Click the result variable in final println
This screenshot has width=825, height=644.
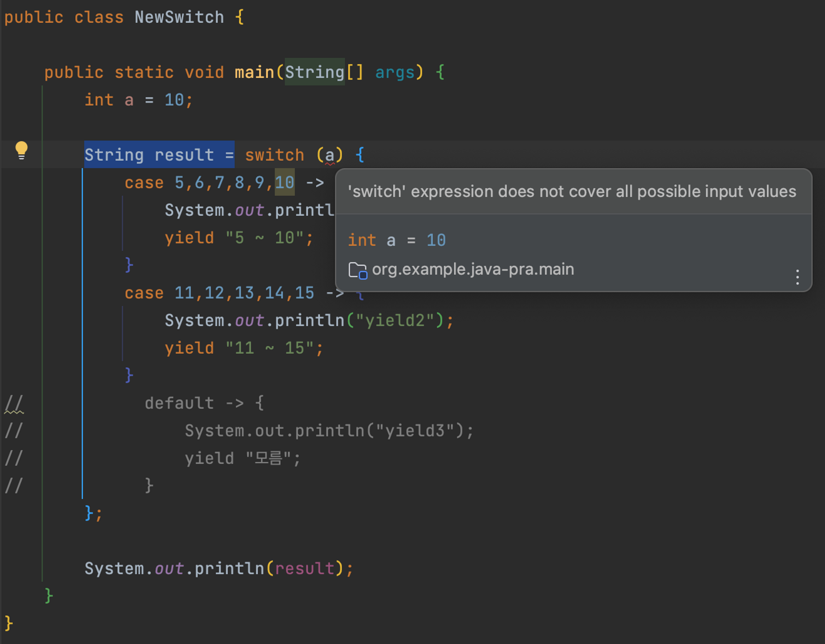[304, 569]
